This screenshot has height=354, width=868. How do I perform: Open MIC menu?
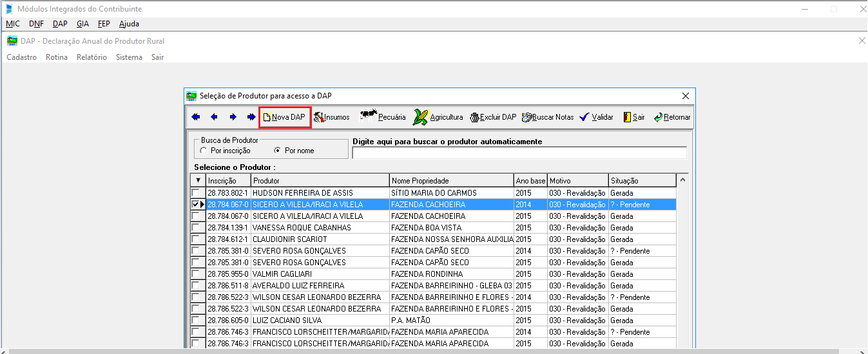[13, 24]
